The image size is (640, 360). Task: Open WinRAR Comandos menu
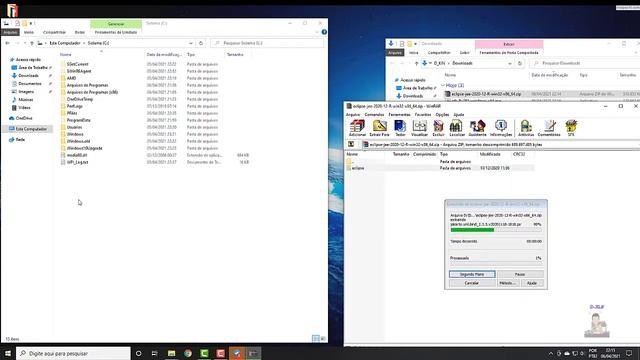pos(374,115)
